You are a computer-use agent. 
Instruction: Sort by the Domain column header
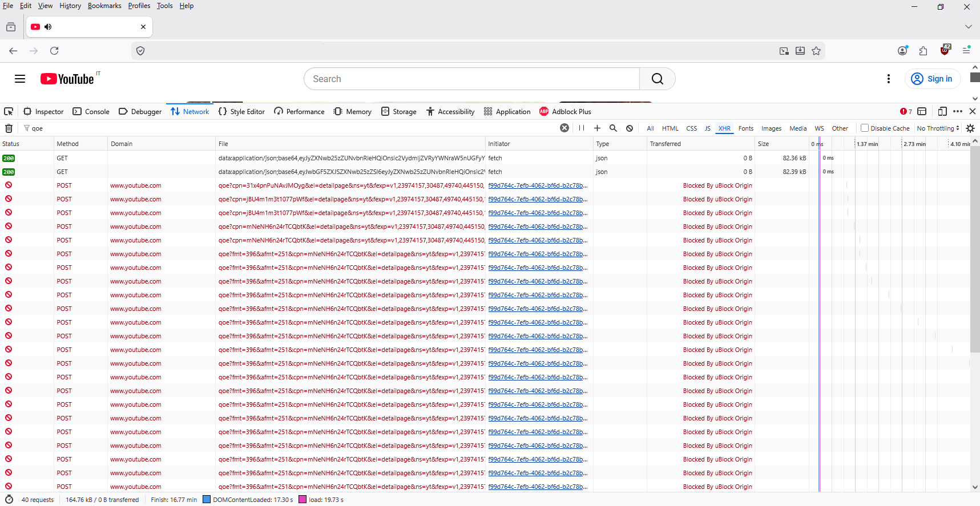tap(162, 144)
